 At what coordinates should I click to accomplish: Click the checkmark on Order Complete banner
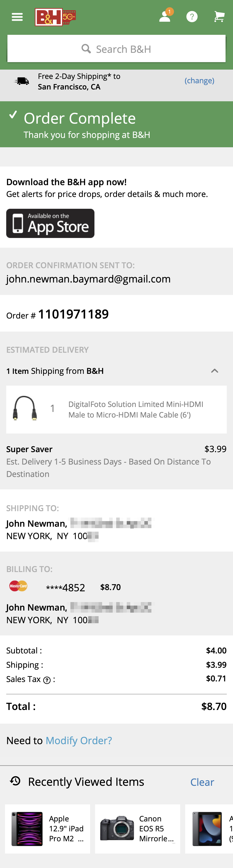pos(13,116)
